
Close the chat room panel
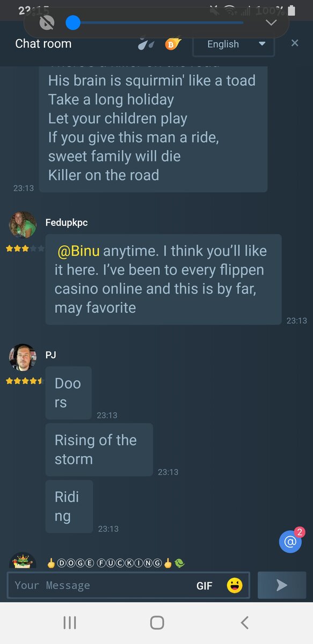point(295,43)
